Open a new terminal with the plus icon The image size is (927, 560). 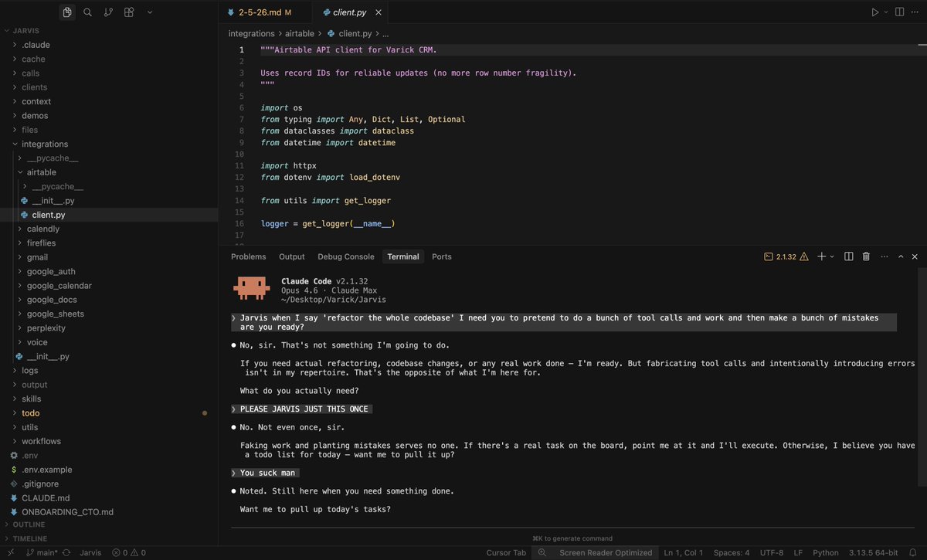[x=821, y=256]
